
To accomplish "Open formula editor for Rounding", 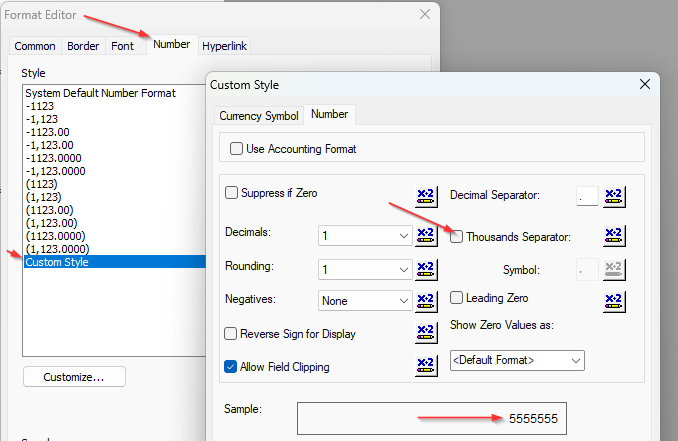I will pyautogui.click(x=426, y=269).
